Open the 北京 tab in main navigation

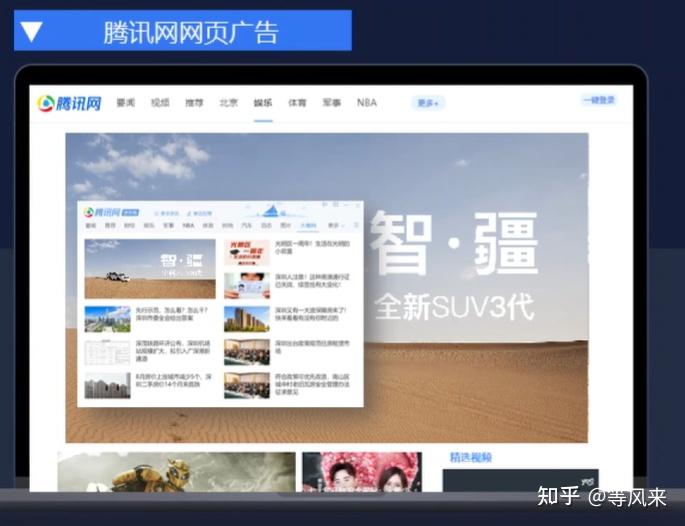[228, 103]
